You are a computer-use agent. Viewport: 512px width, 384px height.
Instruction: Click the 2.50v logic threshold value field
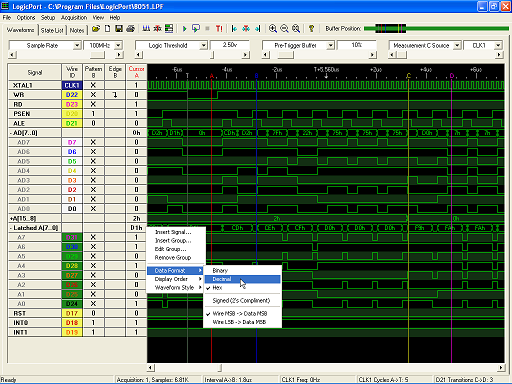[x=230, y=45]
